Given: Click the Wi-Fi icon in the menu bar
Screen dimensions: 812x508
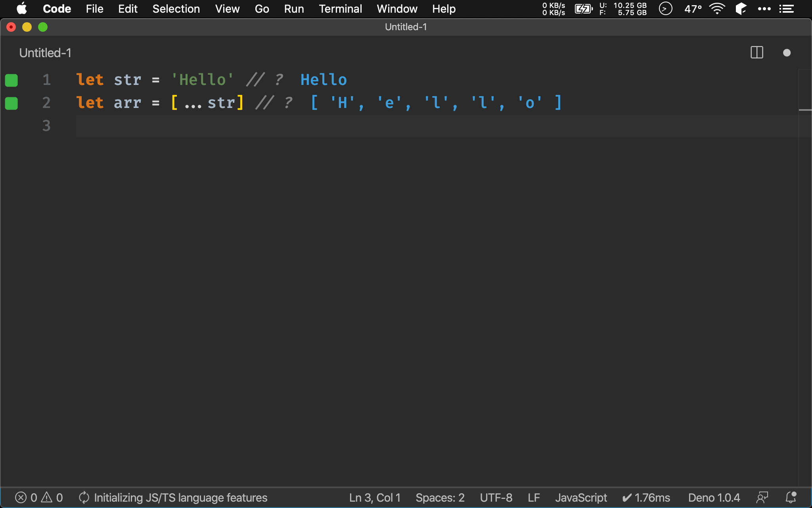Looking at the screenshot, I should (x=717, y=9).
